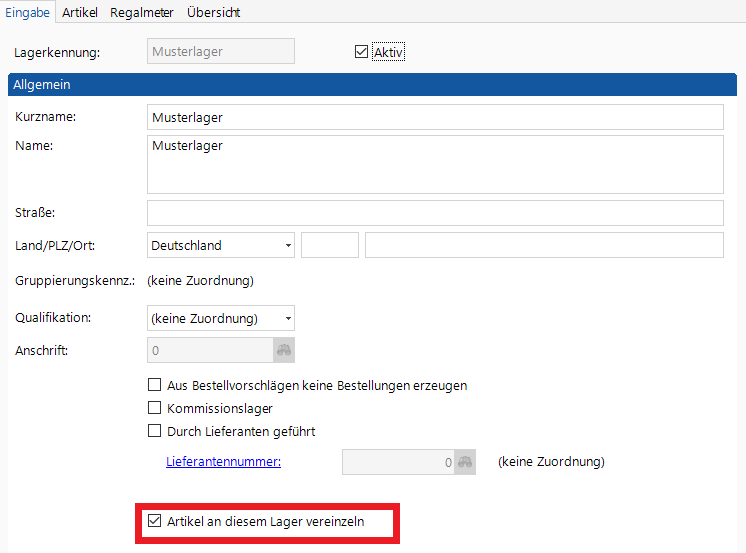Check 'Durch Lieferanten geführt' option
The image size is (746, 553).
coord(155,431)
